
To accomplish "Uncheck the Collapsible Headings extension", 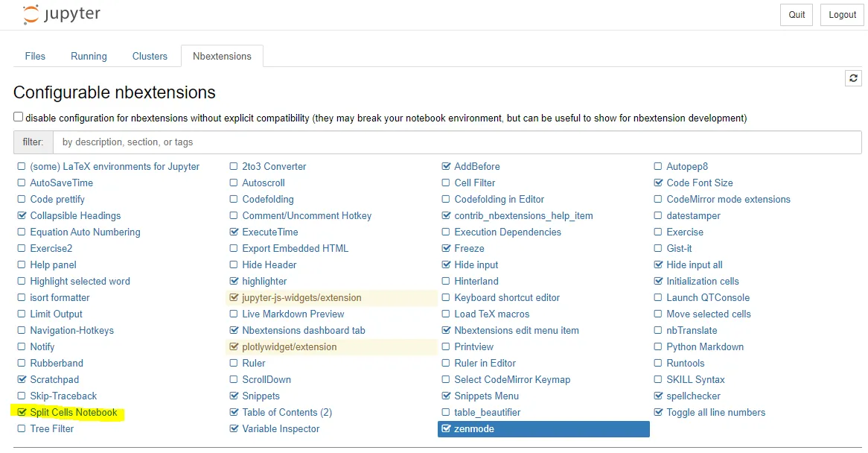I will click(x=22, y=216).
